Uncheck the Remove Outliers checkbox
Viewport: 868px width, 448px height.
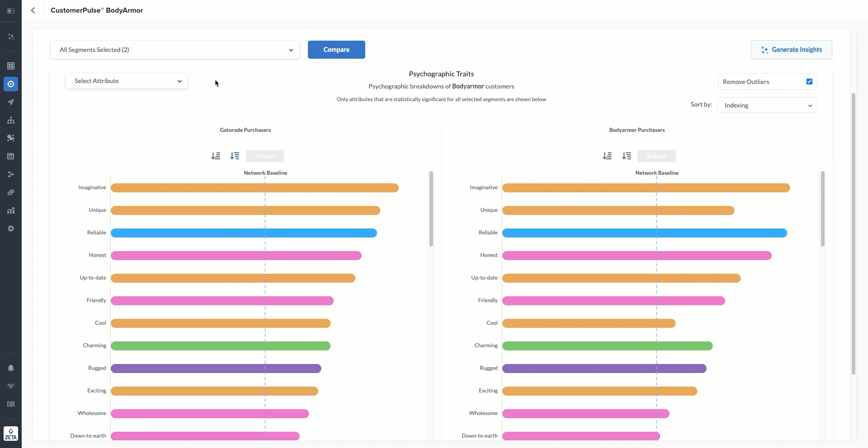click(809, 82)
